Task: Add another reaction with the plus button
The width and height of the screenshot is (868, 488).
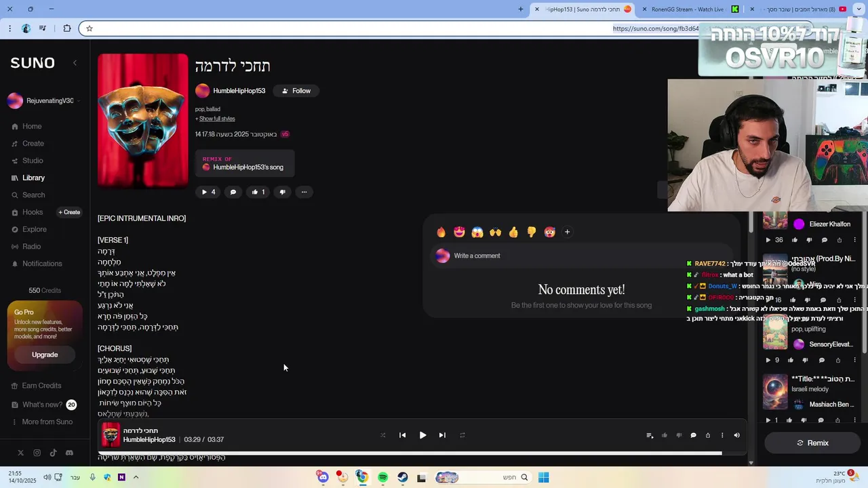Action: (568, 232)
